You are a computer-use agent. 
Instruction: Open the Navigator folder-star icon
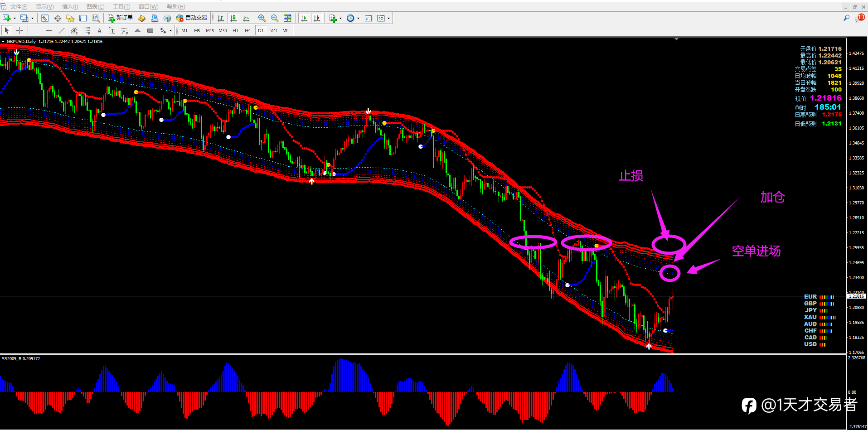[x=70, y=18]
